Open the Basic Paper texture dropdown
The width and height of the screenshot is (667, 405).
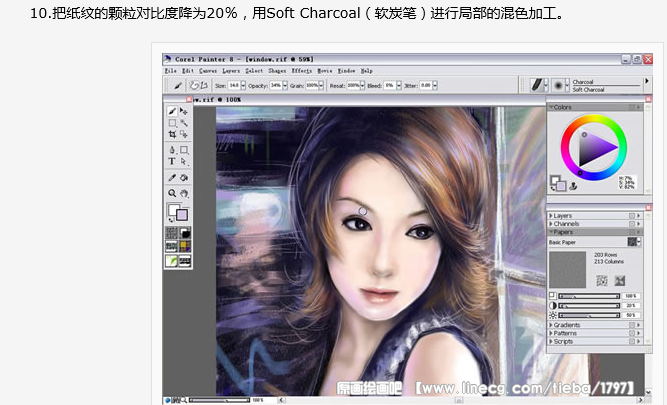634,242
